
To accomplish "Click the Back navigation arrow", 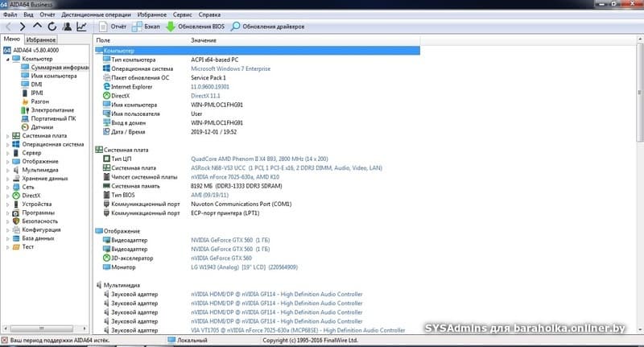I will [9, 27].
